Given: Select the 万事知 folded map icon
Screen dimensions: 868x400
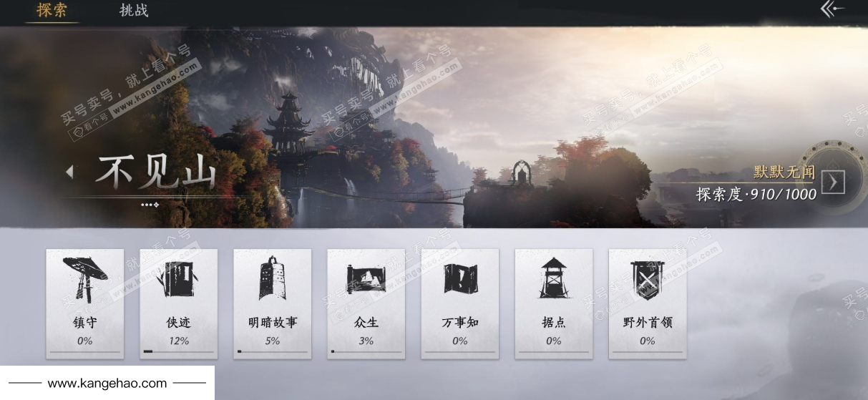Looking at the screenshot, I should [459, 279].
